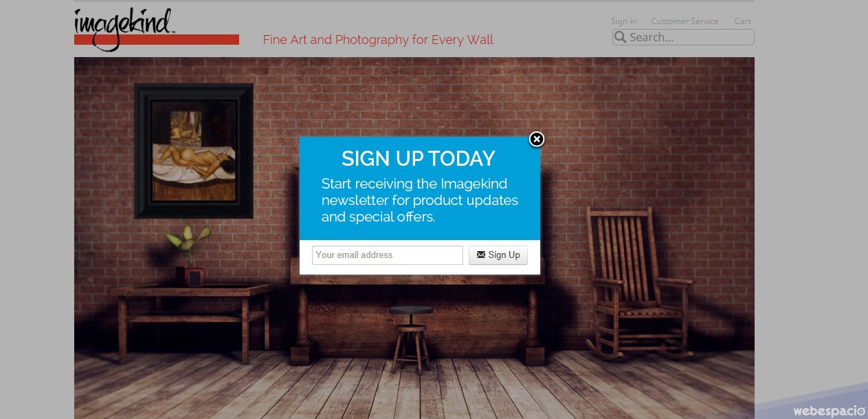
Task: Close the newsletter popup with the X icon
Action: pyautogui.click(x=537, y=139)
